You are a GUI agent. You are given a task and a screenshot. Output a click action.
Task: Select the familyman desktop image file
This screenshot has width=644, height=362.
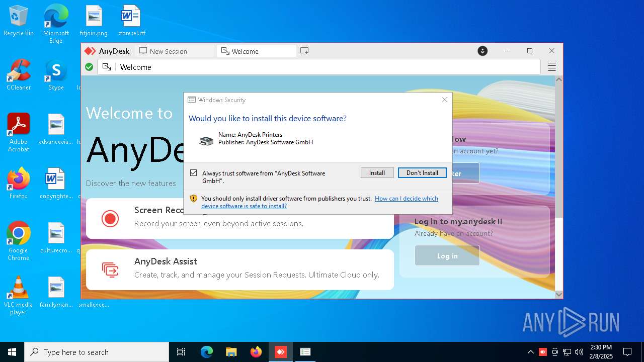56,292
